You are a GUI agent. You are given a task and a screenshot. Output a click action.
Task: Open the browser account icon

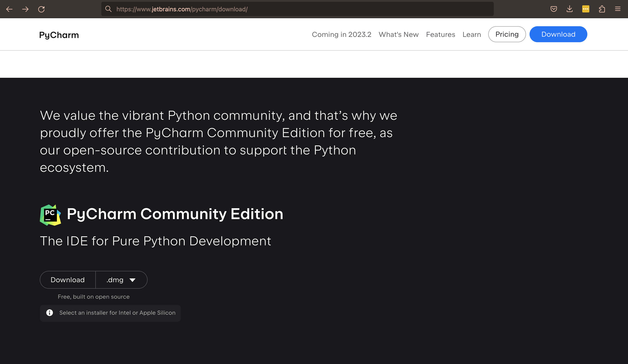602,9
